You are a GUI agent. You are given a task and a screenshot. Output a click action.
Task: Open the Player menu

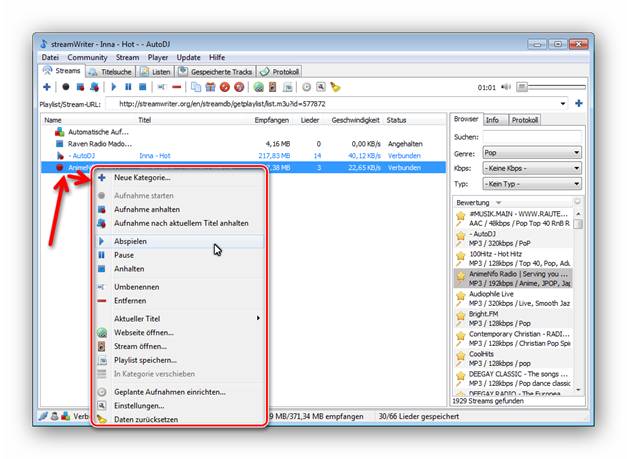point(158,58)
